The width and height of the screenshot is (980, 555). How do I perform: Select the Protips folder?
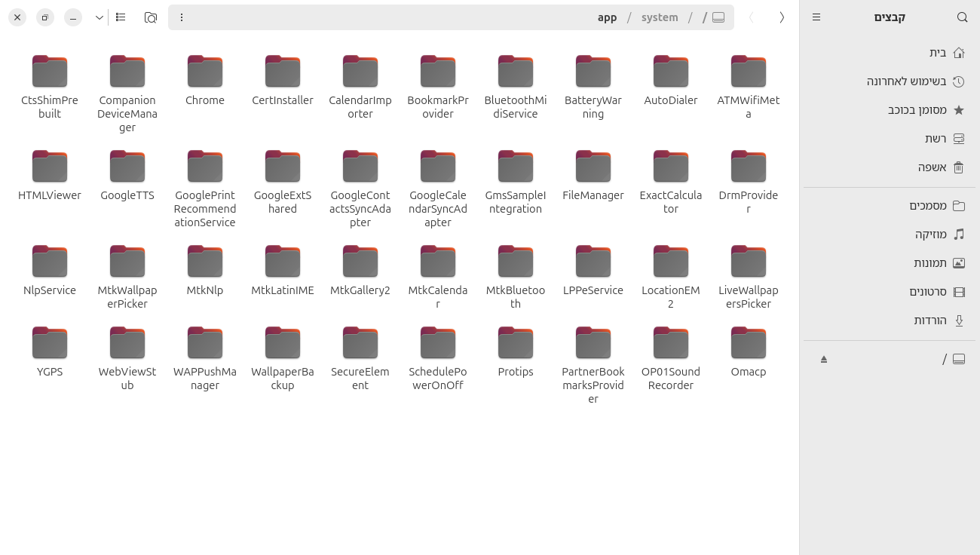click(516, 351)
